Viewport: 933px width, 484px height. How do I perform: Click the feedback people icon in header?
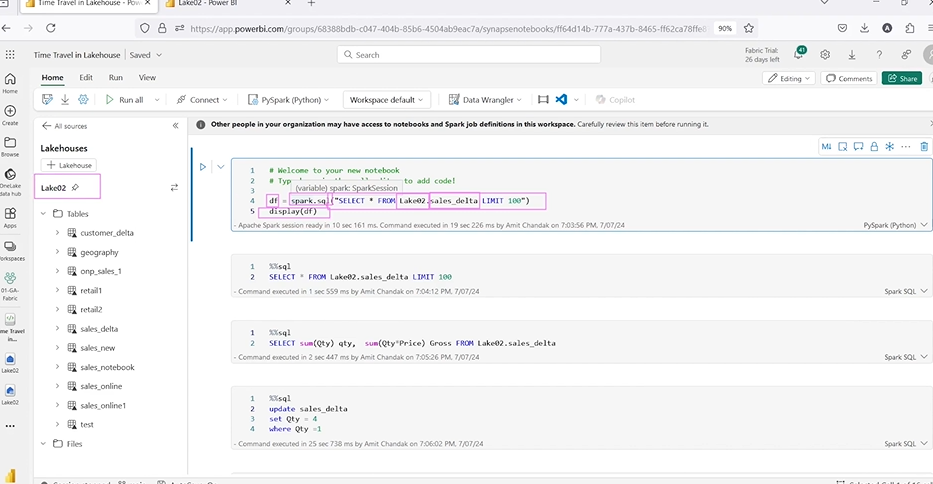point(906,54)
